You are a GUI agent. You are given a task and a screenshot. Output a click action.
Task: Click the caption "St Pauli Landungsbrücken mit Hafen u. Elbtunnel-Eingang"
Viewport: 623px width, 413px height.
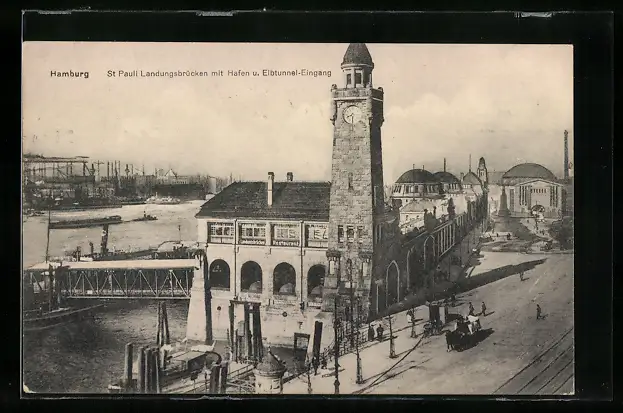(219, 74)
